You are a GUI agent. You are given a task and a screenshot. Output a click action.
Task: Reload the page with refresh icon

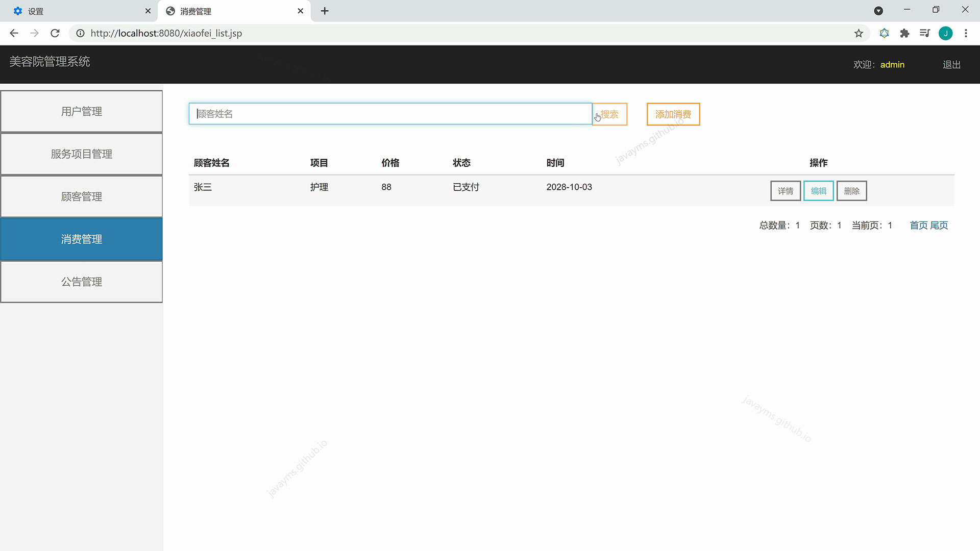click(55, 33)
